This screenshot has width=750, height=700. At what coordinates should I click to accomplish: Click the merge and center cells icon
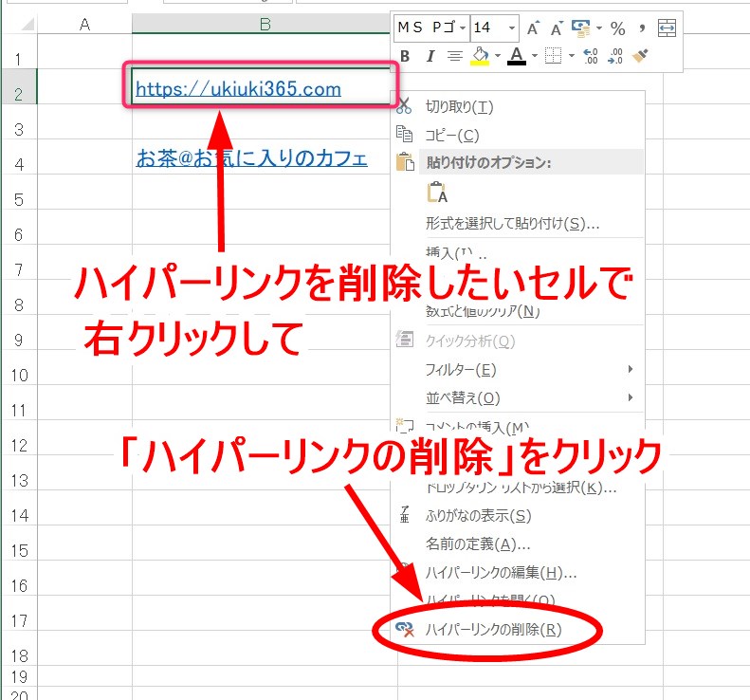667,28
